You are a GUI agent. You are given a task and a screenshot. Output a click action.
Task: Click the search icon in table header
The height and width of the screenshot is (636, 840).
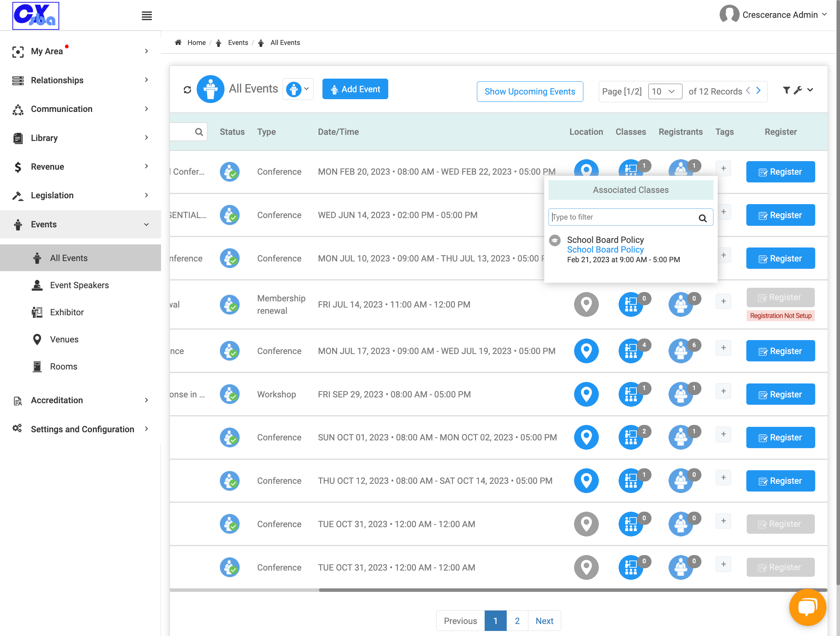pyautogui.click(x=199, y=132)
